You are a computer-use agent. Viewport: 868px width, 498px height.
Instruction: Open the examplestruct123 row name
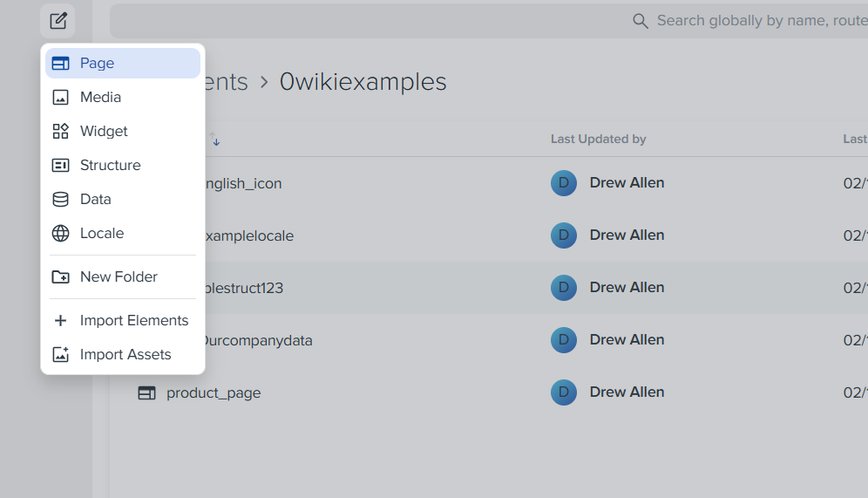tap(244, 288)
